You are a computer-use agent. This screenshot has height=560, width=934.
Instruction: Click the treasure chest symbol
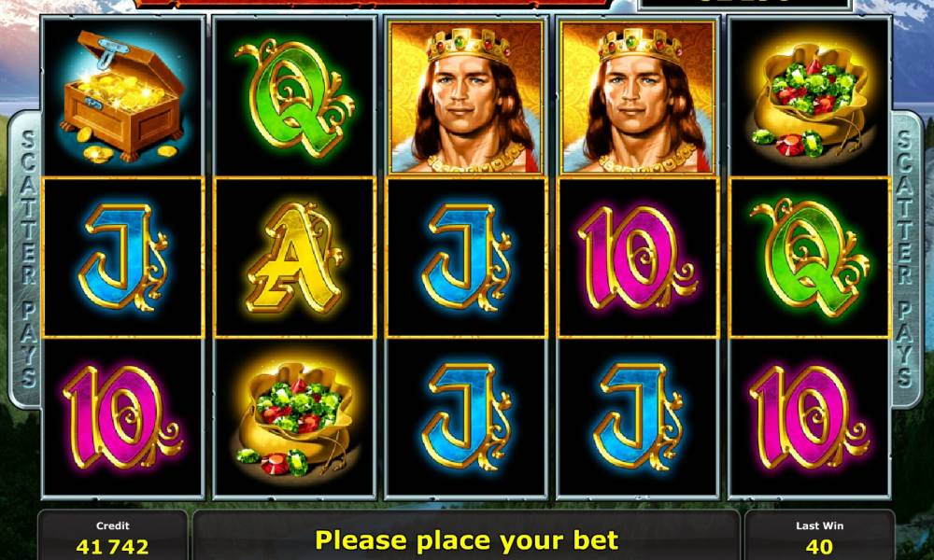123,97
